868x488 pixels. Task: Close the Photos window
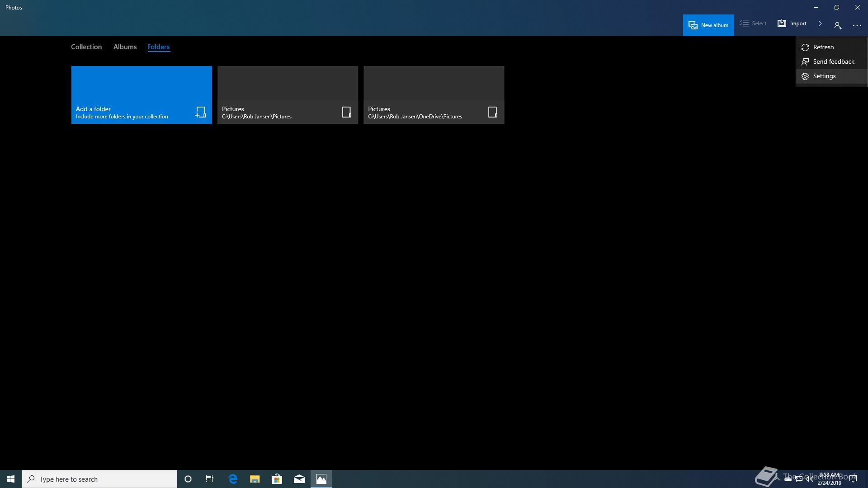pos(858,7)
